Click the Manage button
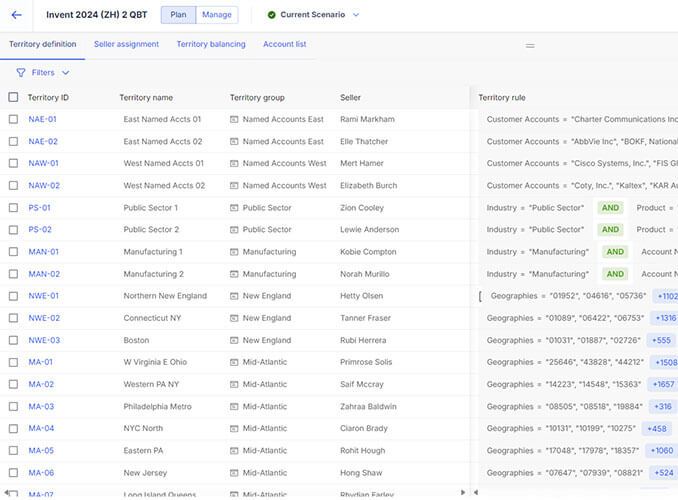 point(217,15)
